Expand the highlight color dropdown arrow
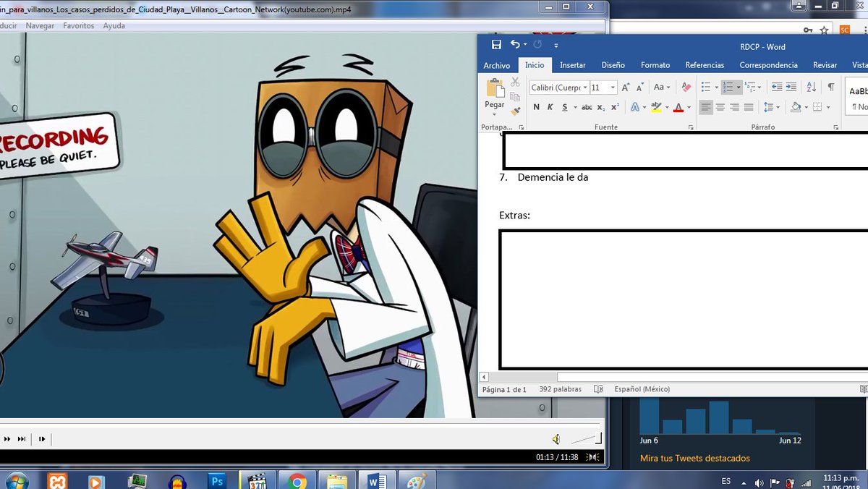The height and width of the screenshot is (489, 868). tap(667, 107)
